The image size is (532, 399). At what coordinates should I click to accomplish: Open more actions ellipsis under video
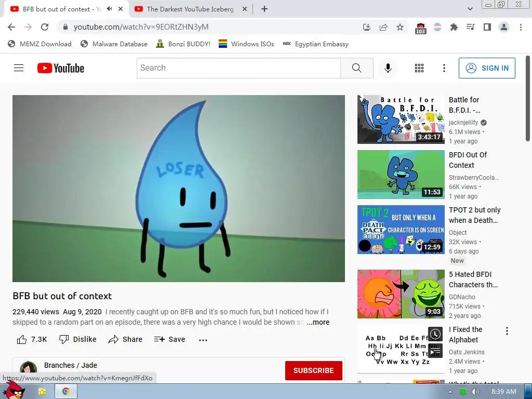[x=203, y=340]
